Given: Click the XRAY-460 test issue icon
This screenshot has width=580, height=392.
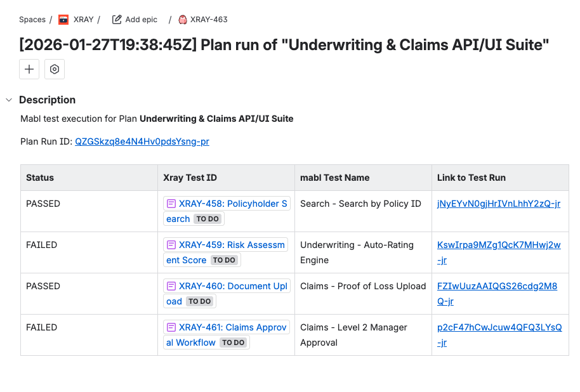Looking at the screenshot, I should tap(171, 286).
